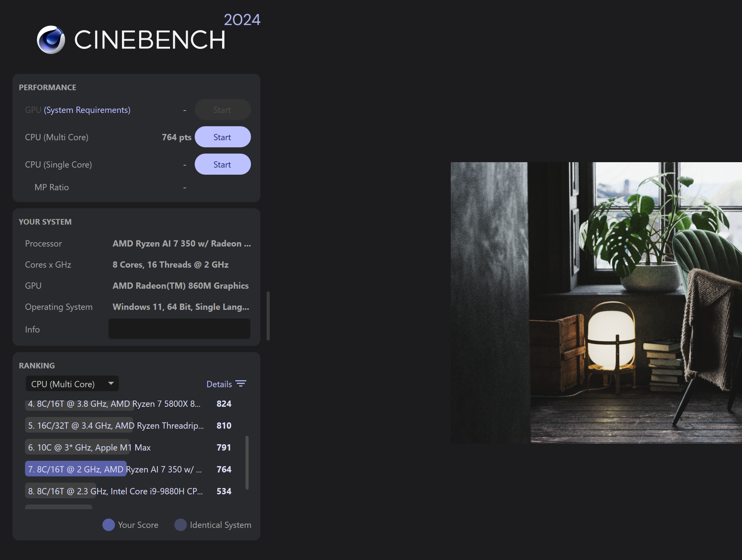This screenshot has height=560, width=742.
Task: Click the disabled GPU Start button
Action: click(222, 110)
